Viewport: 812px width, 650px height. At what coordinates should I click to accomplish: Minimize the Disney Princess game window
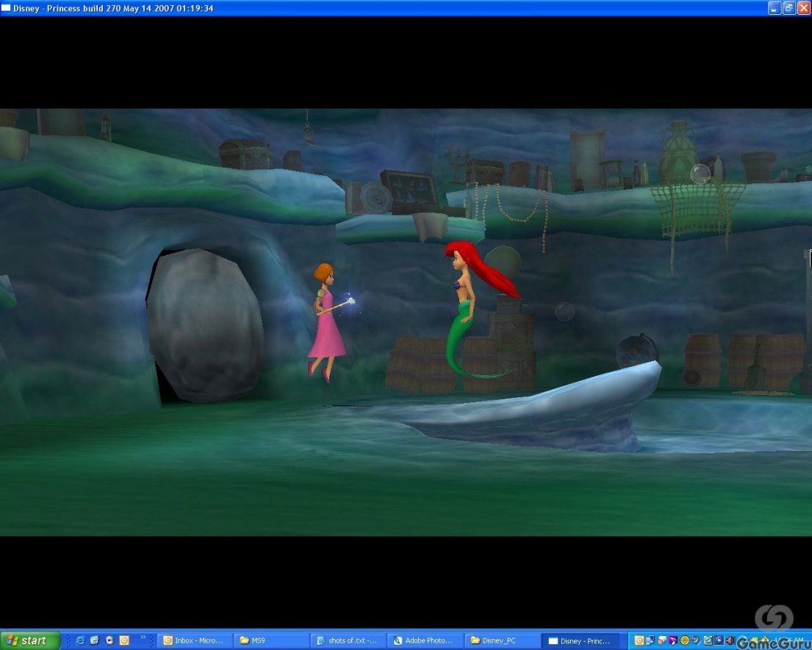coord(775,8)
